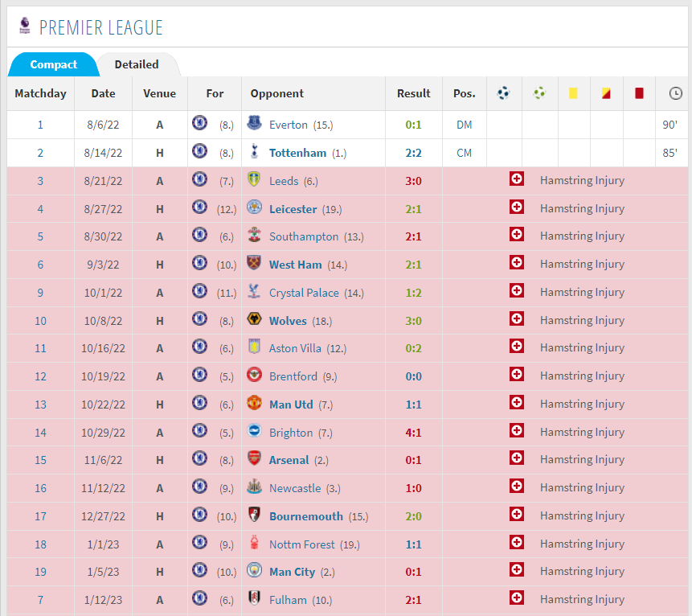
Task: Click the Opponent column header
Action: pyautogui.click(x=277, y=93)
